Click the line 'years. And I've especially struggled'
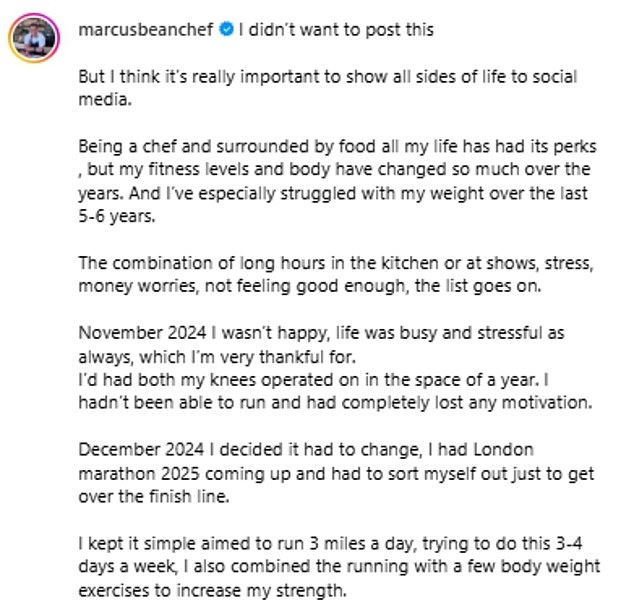634x616 pixels. tap(333, 193)
